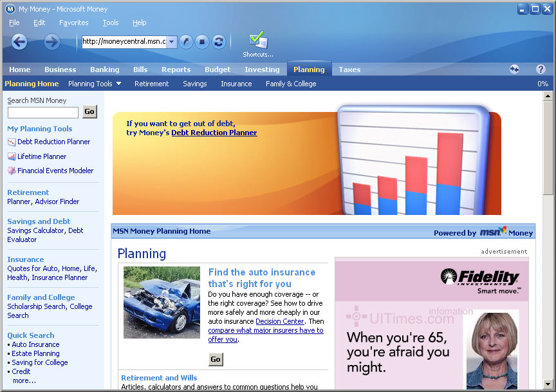Screen dimensions: 556x392
Task: Click the scrollbar down arrow
Action: (x=548, y=384)
